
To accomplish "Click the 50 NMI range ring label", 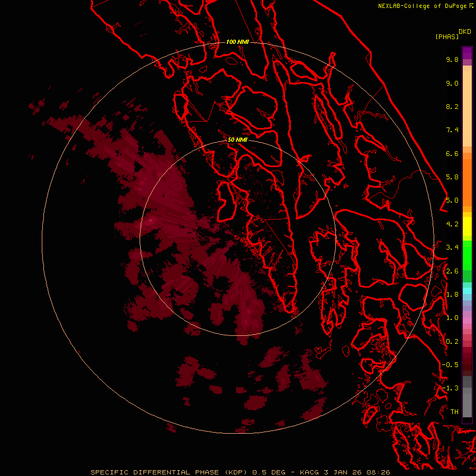I will click(237, 140).
